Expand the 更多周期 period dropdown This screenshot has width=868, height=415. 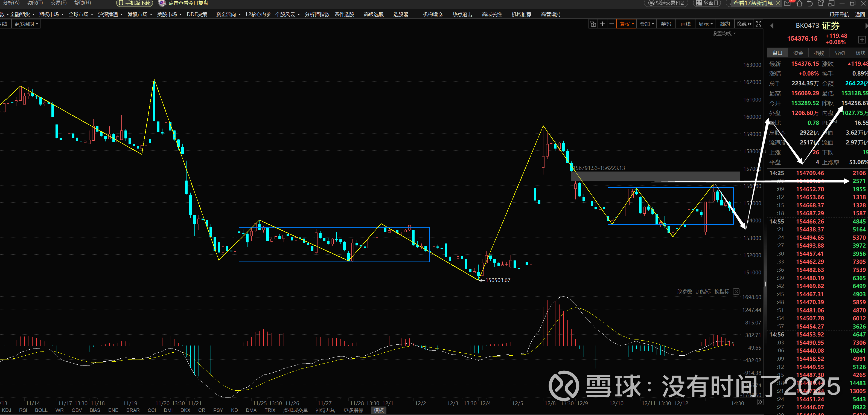point(26,24)
